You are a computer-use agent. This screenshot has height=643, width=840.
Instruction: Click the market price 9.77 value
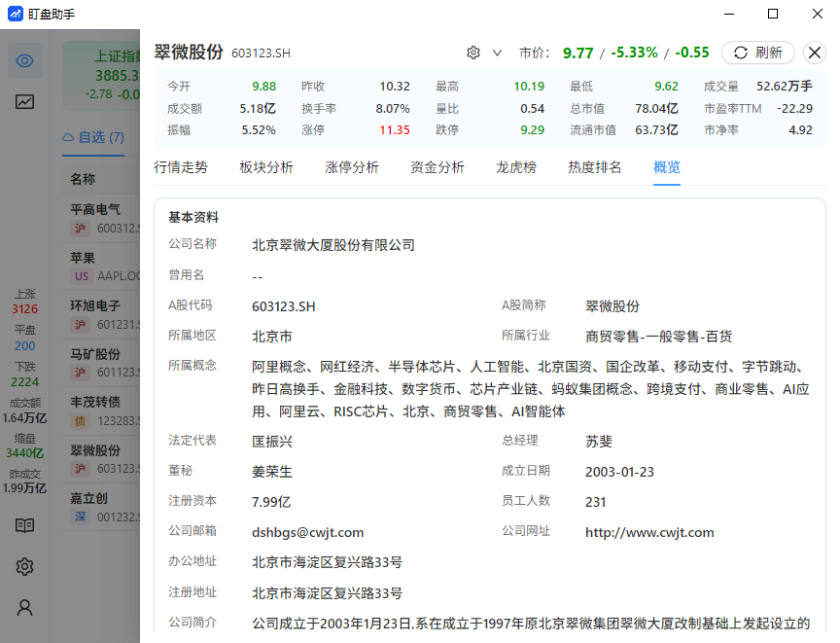[578, 53]
